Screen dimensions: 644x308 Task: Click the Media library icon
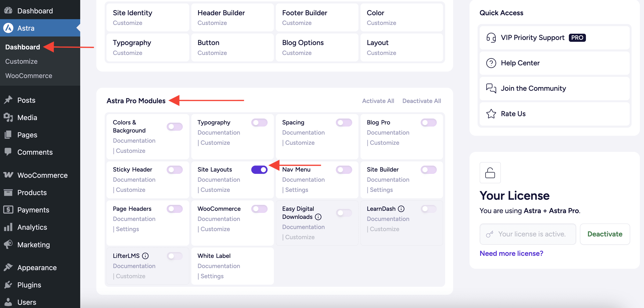(8, 117)
